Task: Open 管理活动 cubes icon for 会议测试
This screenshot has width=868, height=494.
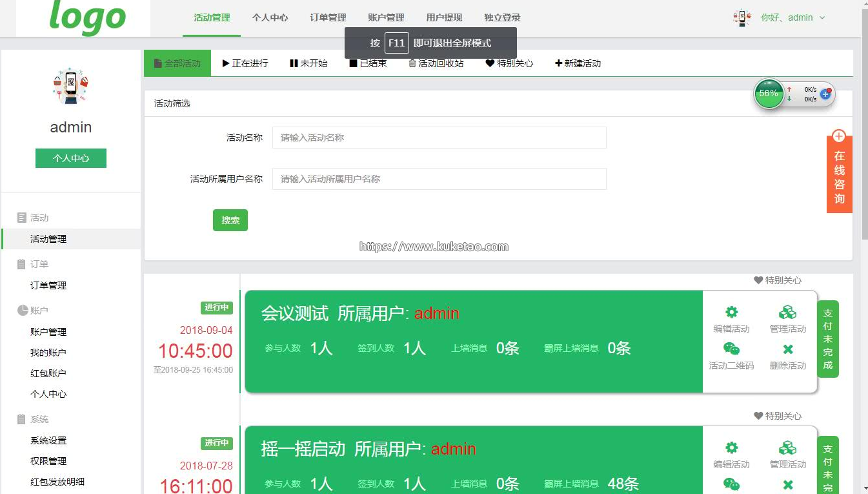Action: [x=787, y=313]
